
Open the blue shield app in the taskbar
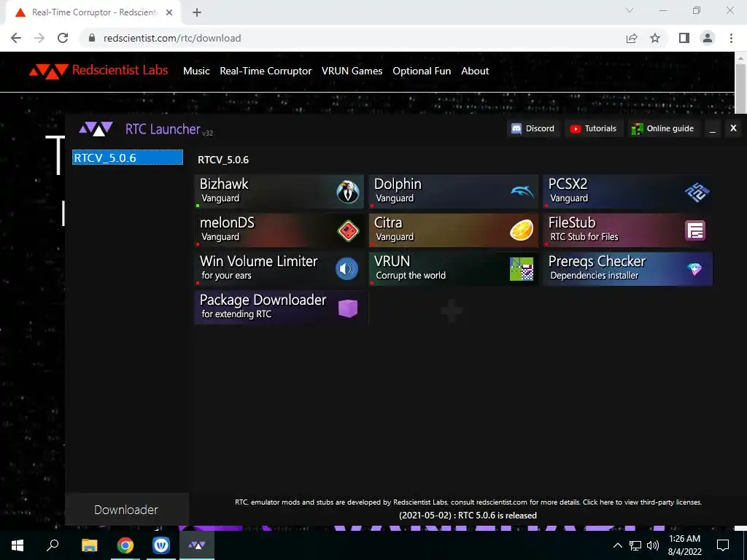(161, 545)
